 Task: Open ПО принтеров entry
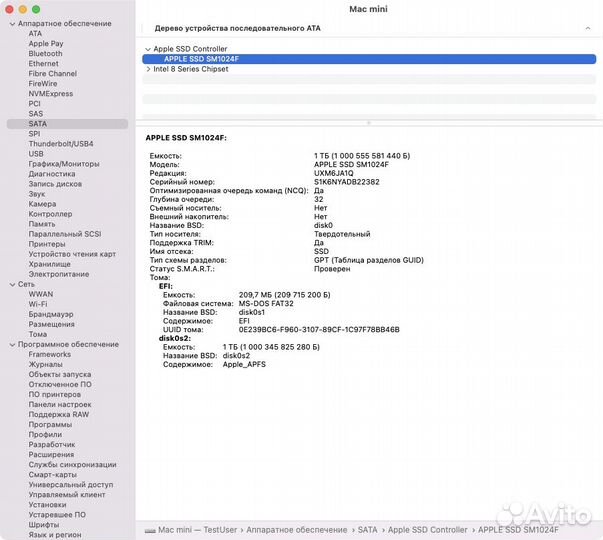(55, 394)
